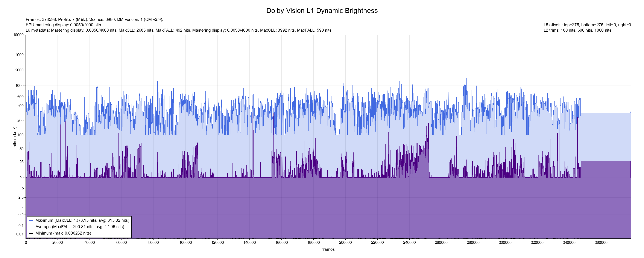Click the Maximum MaxCLL legend entry text
The width and height of the screenshot is (644, 258).
pos(82,220)
